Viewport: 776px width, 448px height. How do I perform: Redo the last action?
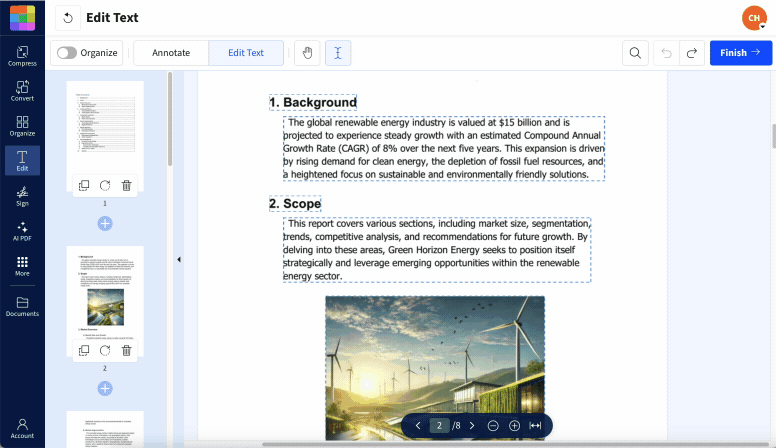[x=692, y=53]
